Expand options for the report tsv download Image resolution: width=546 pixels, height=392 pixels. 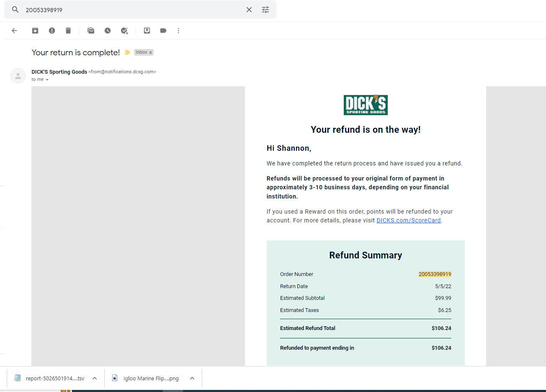95,378
